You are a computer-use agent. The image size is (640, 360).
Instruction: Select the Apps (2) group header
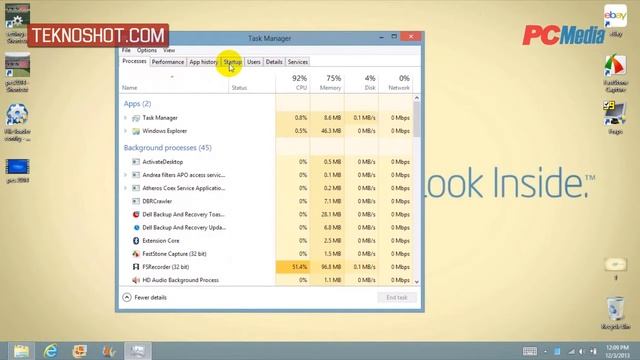(137, 104)
